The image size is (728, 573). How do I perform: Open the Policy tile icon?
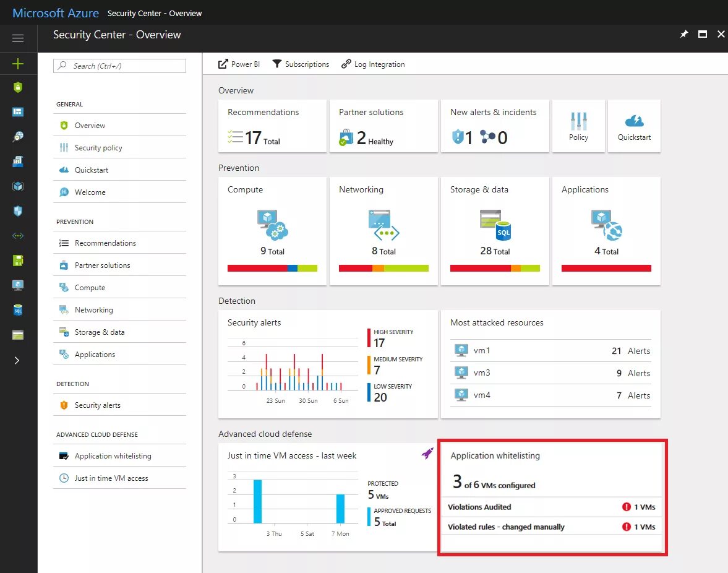578,121
